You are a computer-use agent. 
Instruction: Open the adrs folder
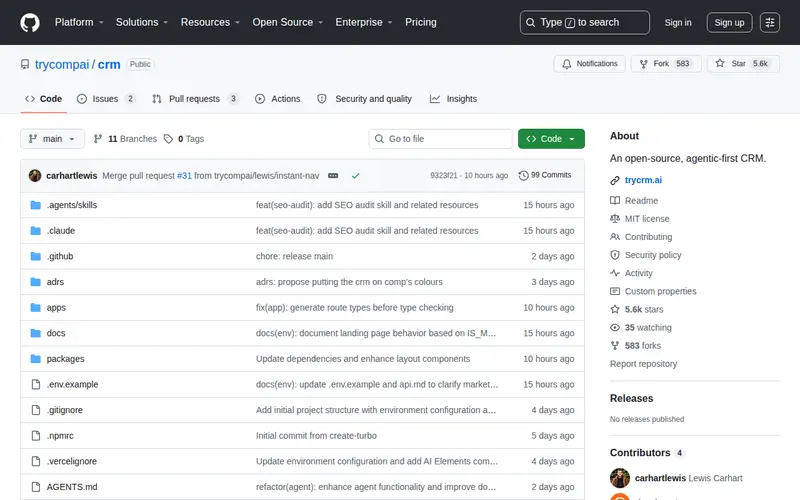pyautogui.click(x=55, y=282)
